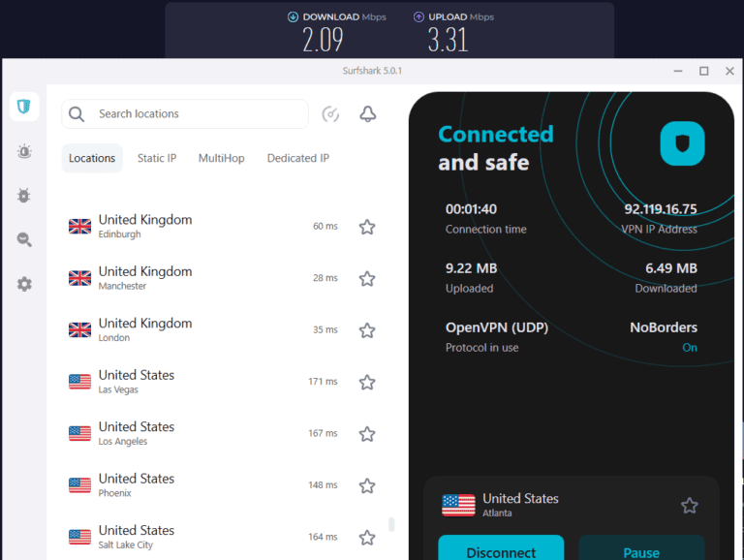
Task: Click the notifications bell icon
Action: 367,114
